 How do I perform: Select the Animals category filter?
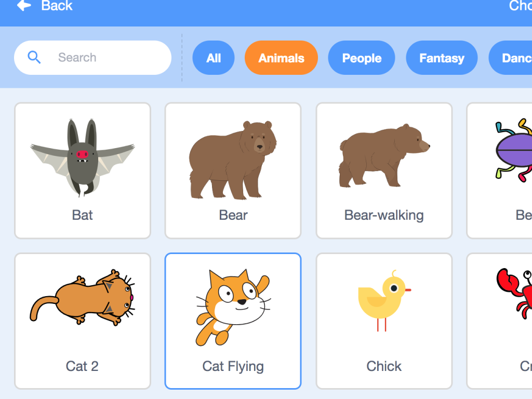pos(281,58)
